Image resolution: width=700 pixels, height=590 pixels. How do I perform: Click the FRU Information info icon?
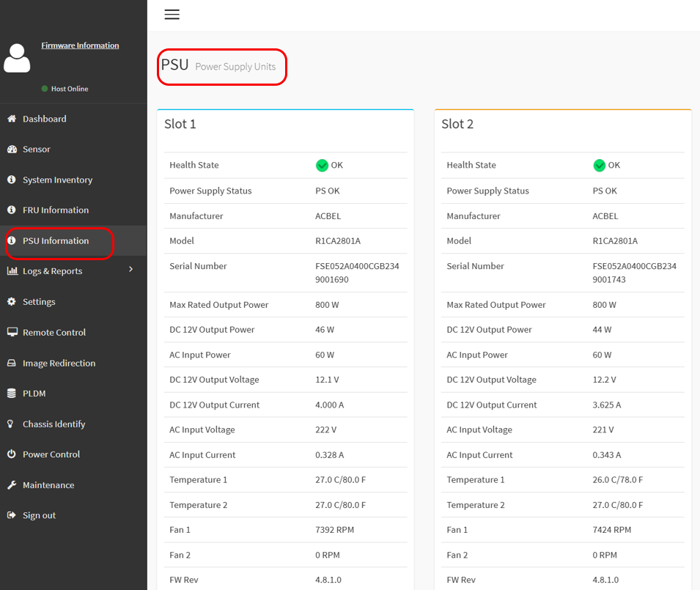point(12,210)
